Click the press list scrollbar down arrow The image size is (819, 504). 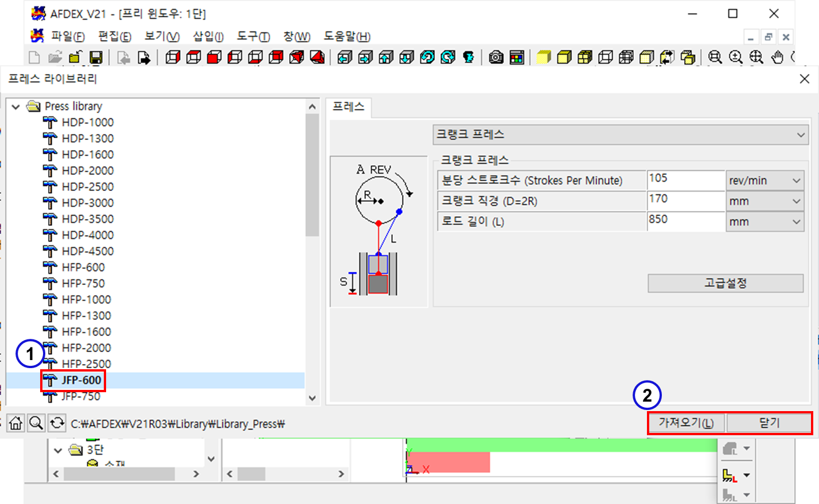(312, 398)
